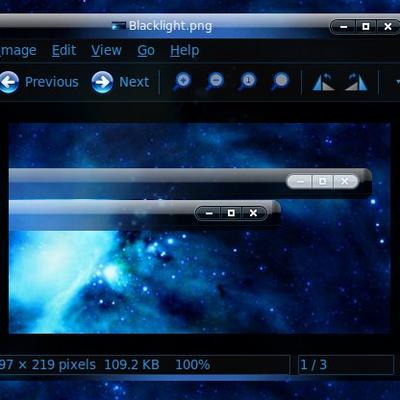Viewport: 400px width, 400px height.
Task: Open the Help menu
Action: pyautogui.click(x=185, y=51)
